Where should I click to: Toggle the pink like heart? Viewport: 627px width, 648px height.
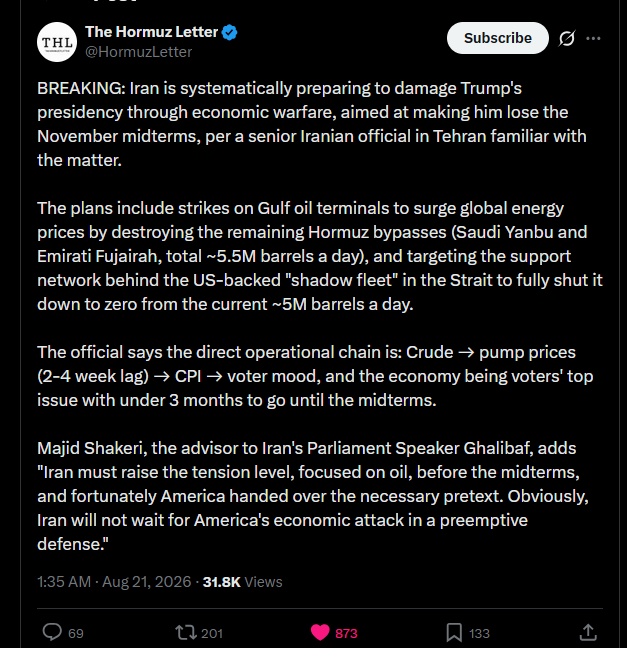tap(320, 632)
